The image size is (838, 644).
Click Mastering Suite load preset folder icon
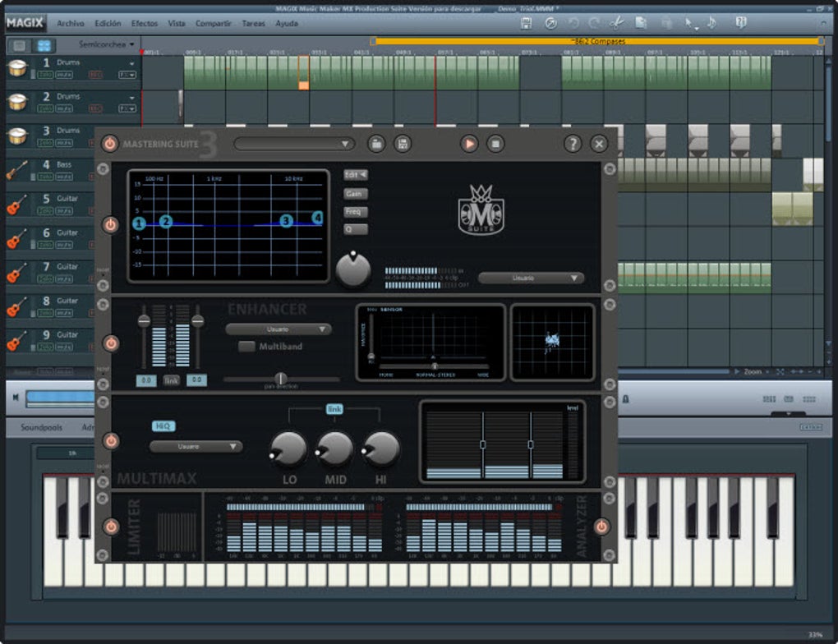(x=376, y=144)
